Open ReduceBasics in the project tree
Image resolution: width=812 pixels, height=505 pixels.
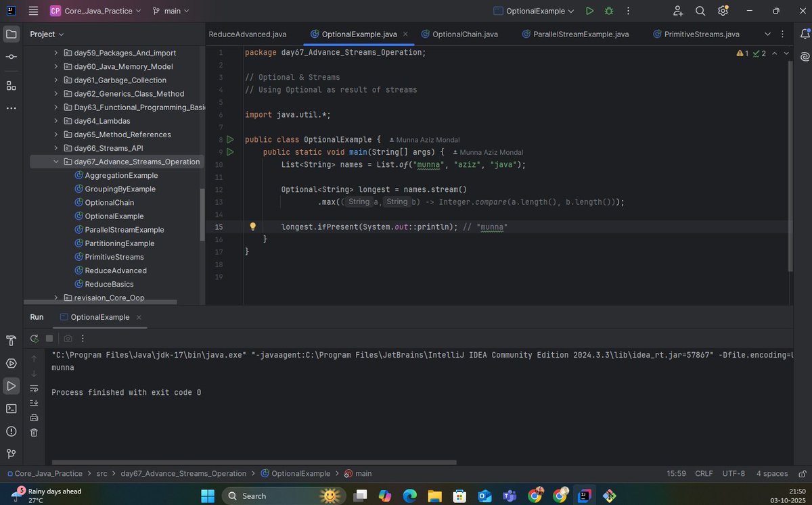(x=109, y=284)
